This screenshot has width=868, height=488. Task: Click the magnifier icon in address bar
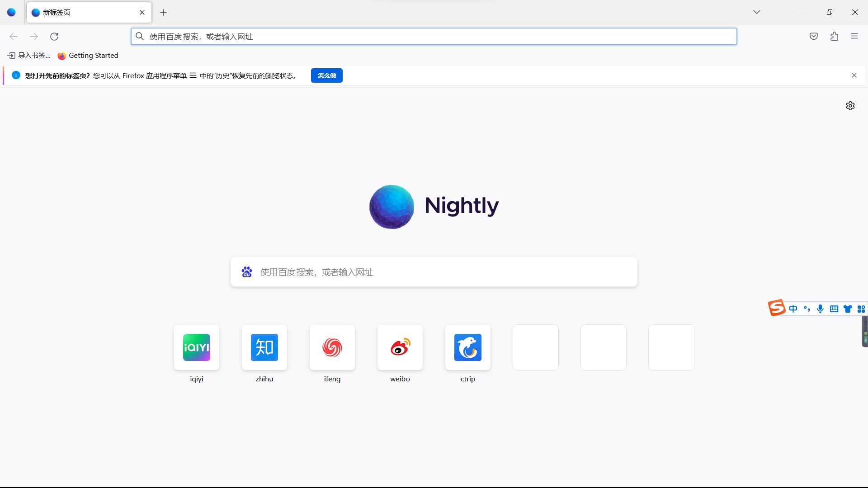(140, 36)
